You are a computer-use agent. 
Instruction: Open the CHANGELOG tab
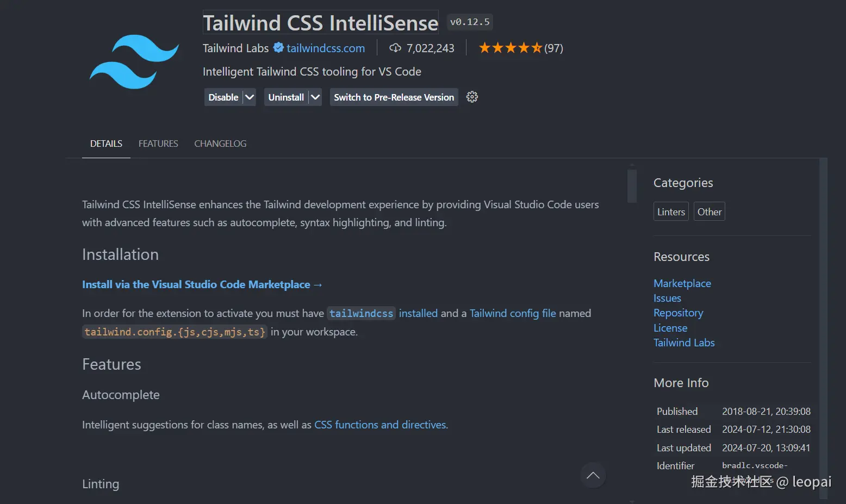[x=220, y=144]
